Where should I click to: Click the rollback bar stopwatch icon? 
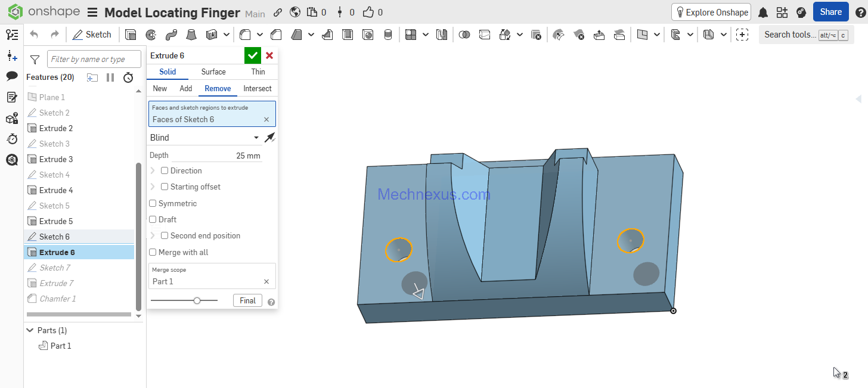coord(128,77)
